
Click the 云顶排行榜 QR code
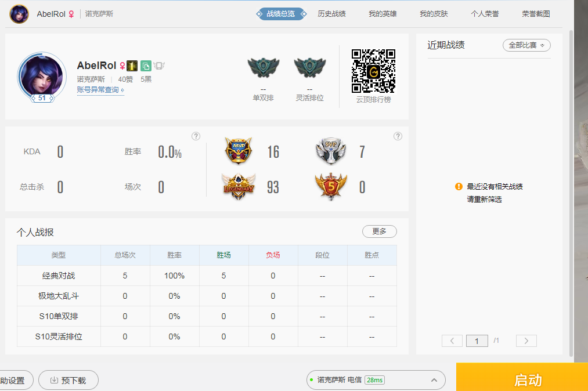click(373, 71)
